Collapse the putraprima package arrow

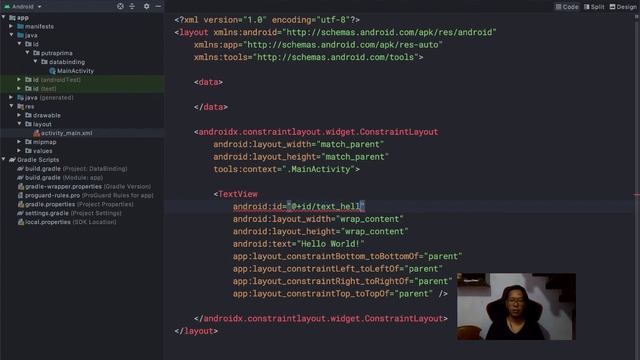tap(27, 53)
